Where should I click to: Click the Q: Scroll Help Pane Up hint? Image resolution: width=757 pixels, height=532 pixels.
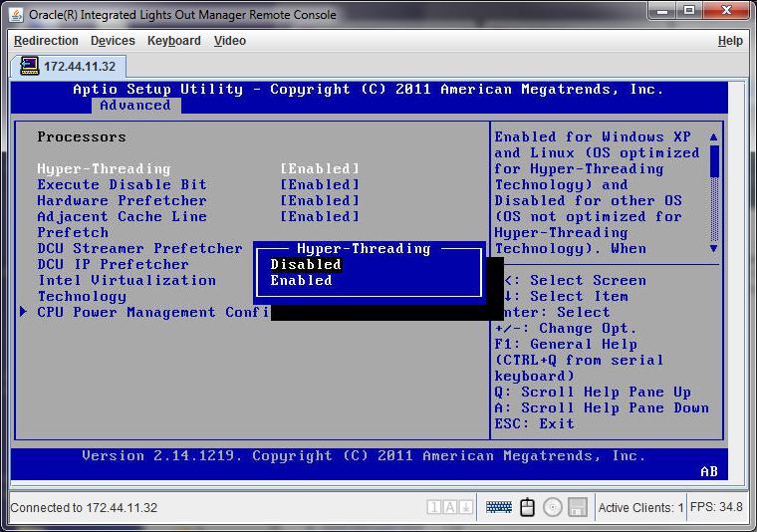[593, 392]
